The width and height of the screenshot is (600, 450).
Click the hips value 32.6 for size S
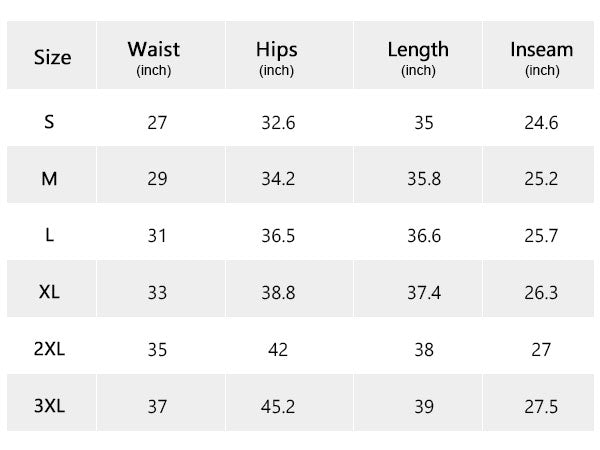click(276, 123)
